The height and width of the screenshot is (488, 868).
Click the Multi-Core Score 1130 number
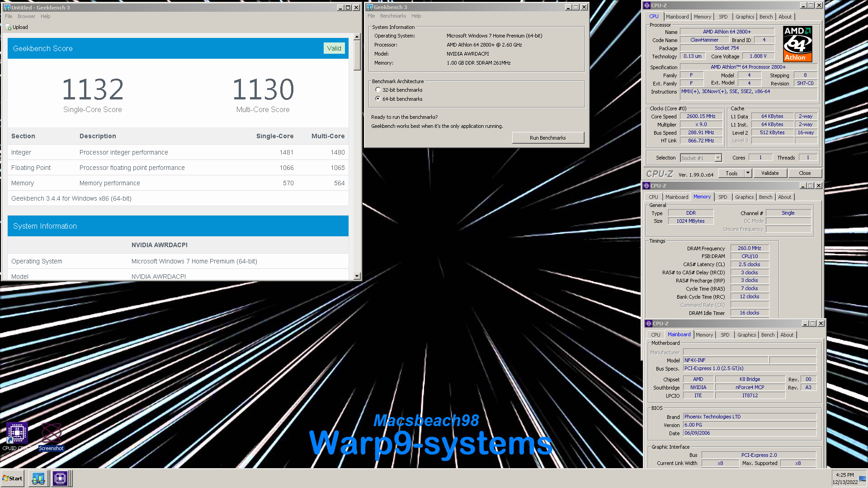(263, 89)
